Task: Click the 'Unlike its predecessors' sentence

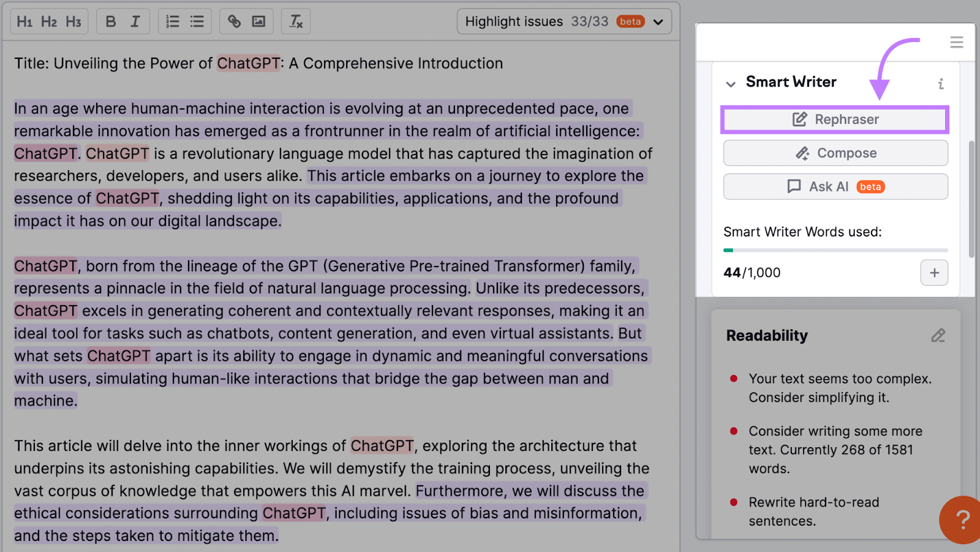Action: [331, 311]
